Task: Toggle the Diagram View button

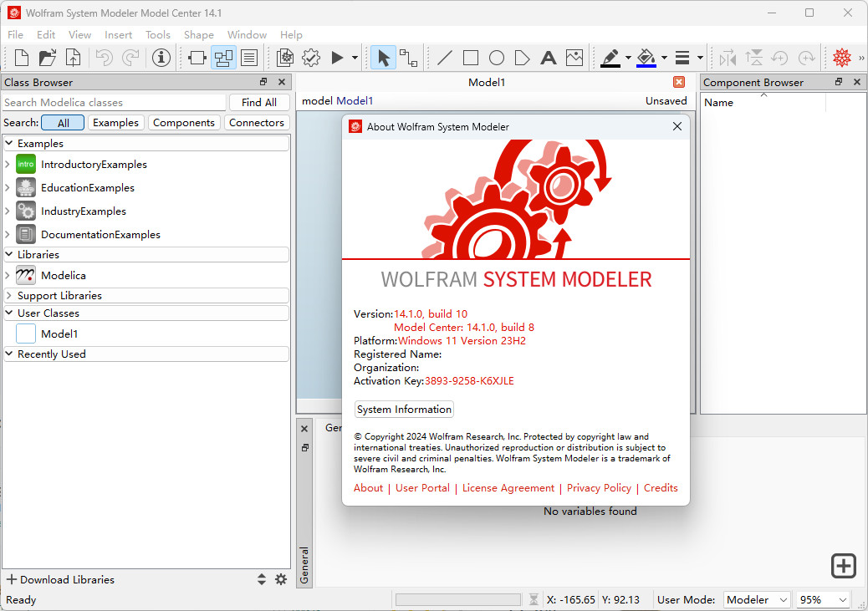Action: pos(223,58)
